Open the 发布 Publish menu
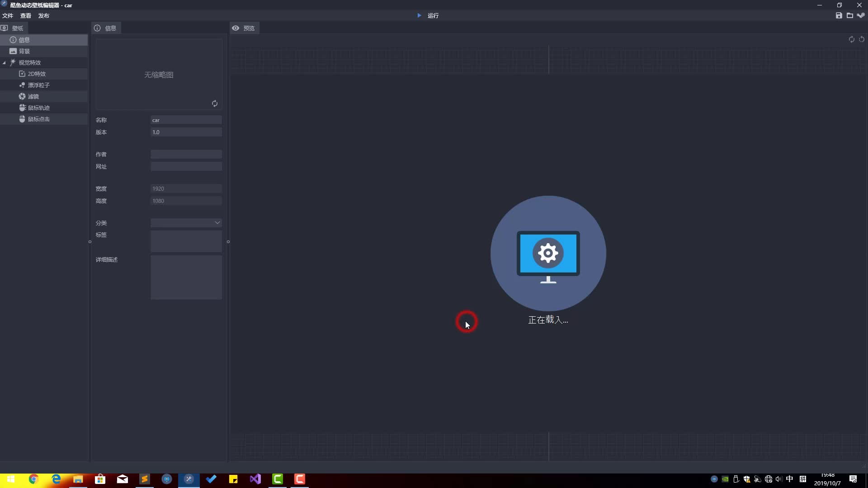868x488 pixels. (x=43, y=15)
